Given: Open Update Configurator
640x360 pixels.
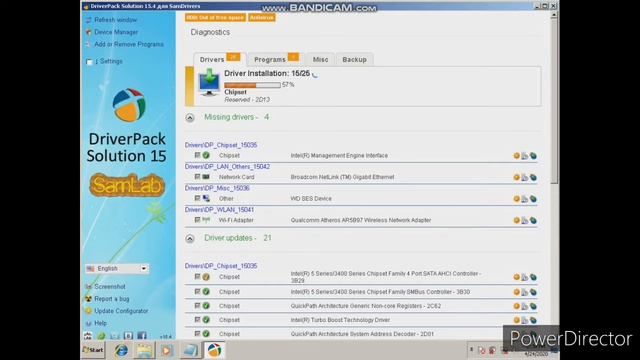Looking at the screenshot, I should [121, 311].
